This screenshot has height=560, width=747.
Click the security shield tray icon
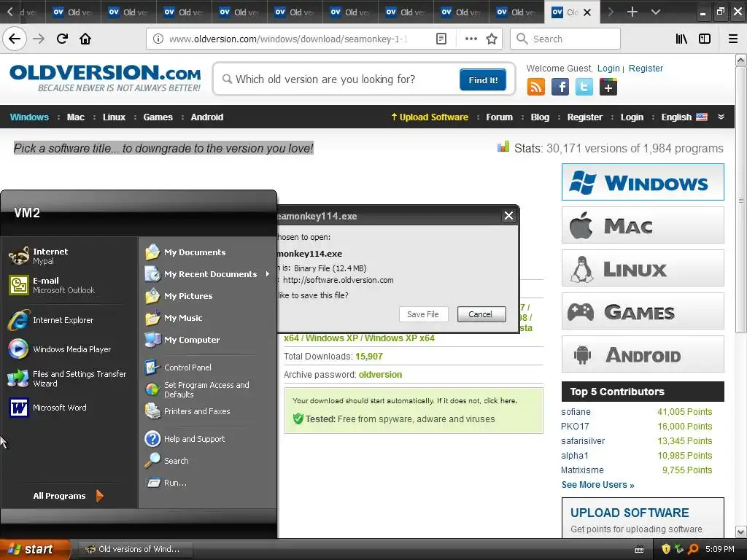pyautogui.click(x=666, y=549)
